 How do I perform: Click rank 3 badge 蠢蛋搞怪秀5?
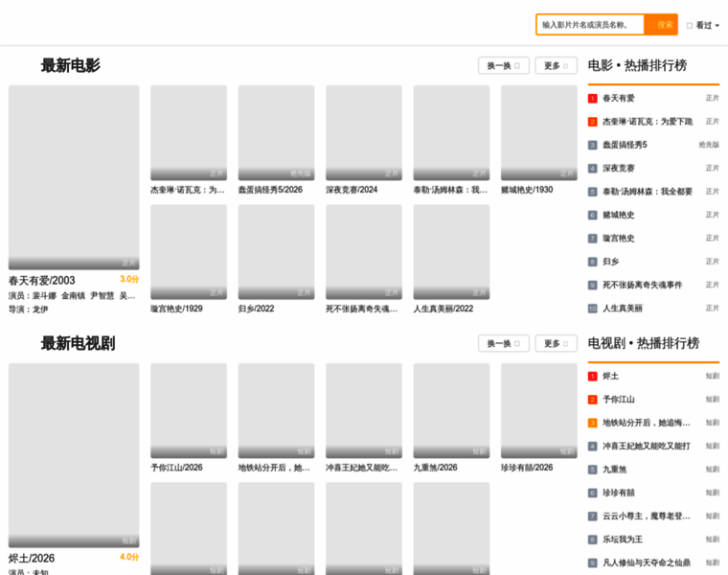[x=592, y=145]
